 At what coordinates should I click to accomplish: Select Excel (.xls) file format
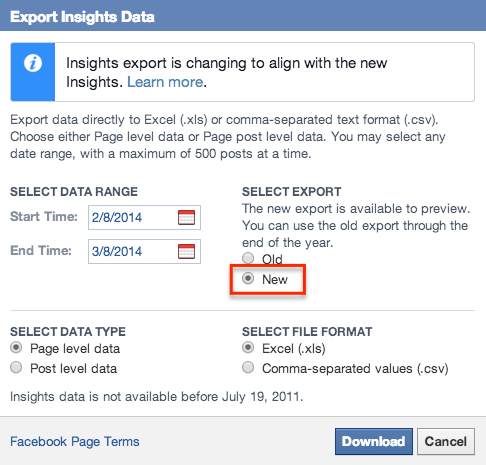[x=248, y=347]
